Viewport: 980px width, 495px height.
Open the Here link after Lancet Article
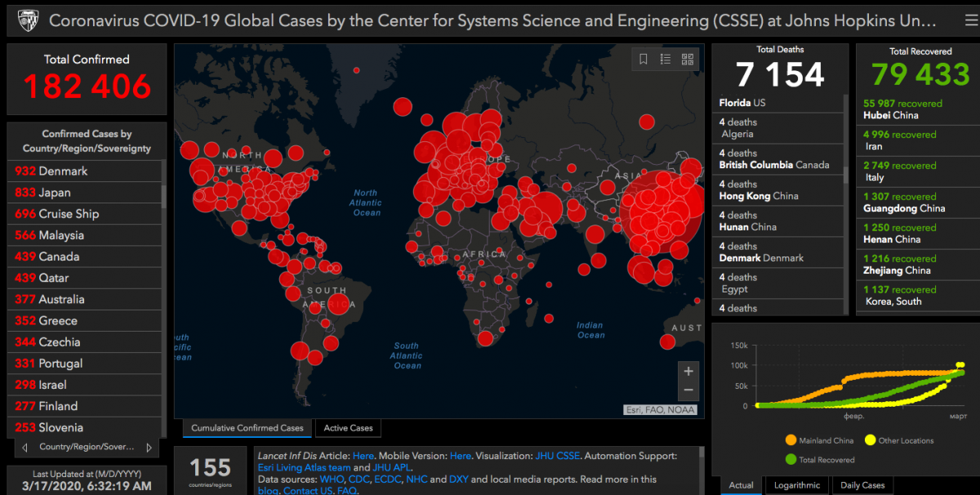pyautogui.click(x=363, y=456)
